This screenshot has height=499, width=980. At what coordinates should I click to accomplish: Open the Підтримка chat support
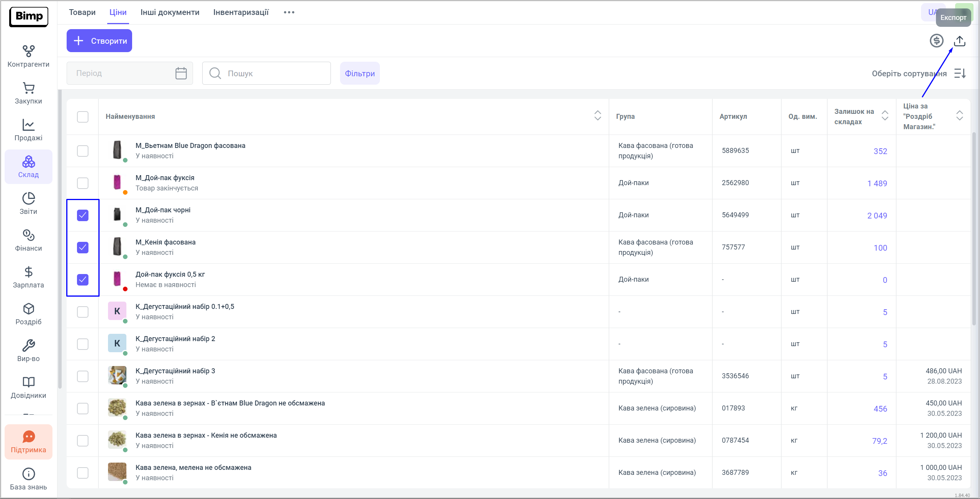[28, 442]
